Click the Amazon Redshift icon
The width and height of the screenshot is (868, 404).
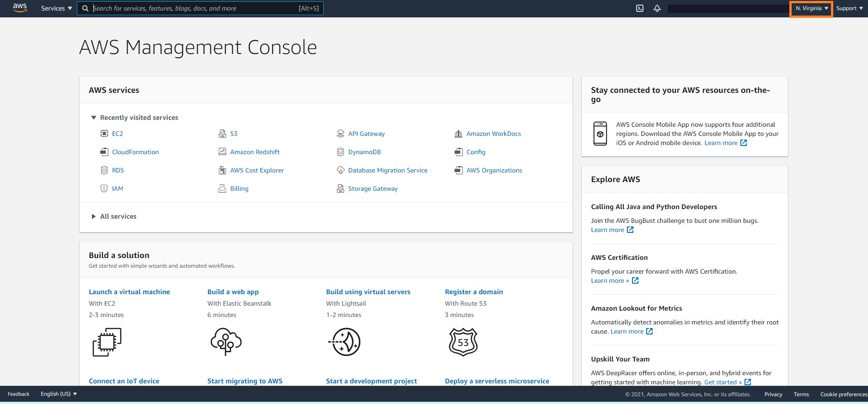(x=222, y=152)
